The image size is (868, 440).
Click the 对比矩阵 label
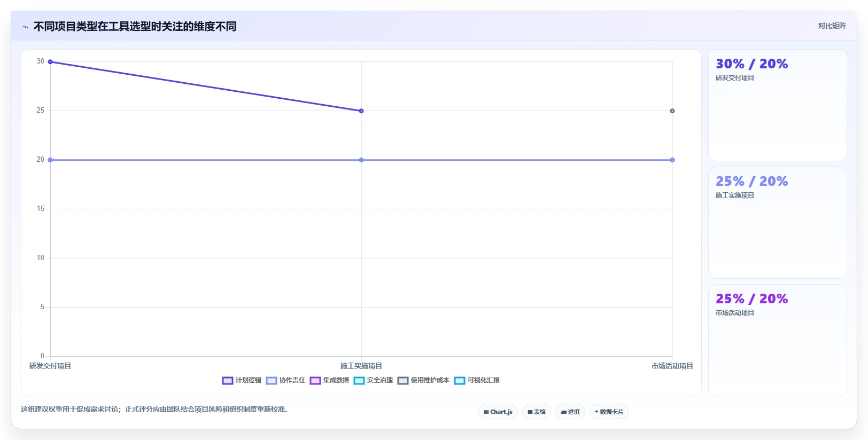click(832, 26)
